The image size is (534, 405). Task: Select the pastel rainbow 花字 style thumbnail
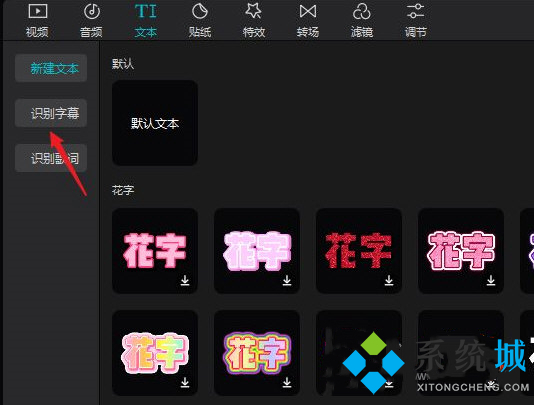155,353
